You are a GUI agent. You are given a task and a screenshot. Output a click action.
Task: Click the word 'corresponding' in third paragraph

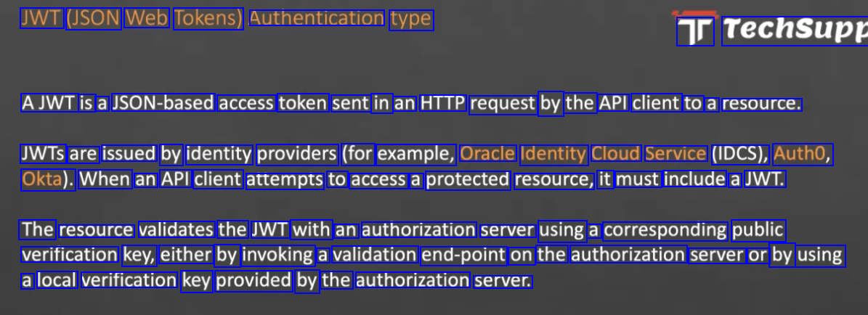click(x=665, y=230)
